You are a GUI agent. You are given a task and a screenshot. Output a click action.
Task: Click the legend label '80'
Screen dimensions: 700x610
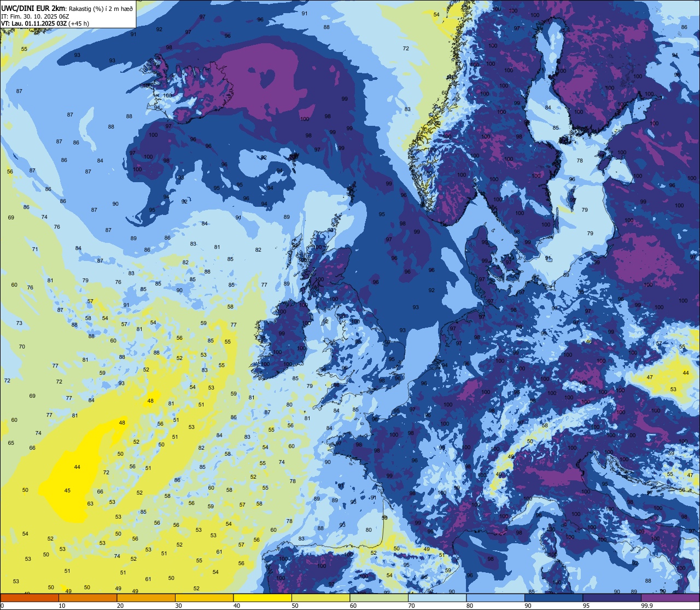click(470, 606)
